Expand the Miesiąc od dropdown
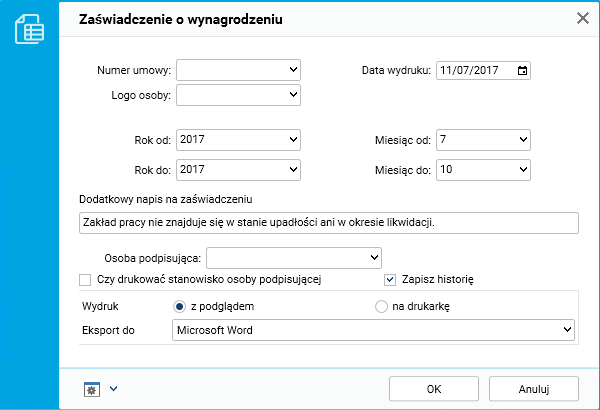This screenshot has width=600, height=410. (x=482, y=140)
